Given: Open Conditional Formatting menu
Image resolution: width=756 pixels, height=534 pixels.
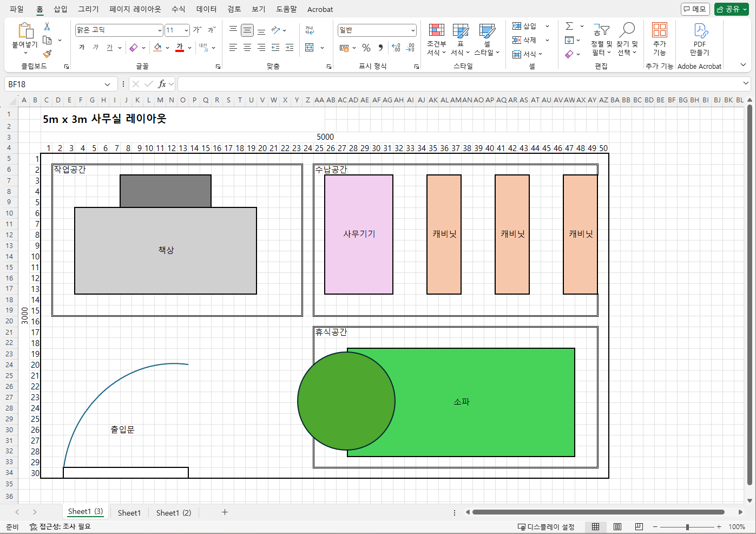Looking at the screenshot, I should (x=436, y=39).
